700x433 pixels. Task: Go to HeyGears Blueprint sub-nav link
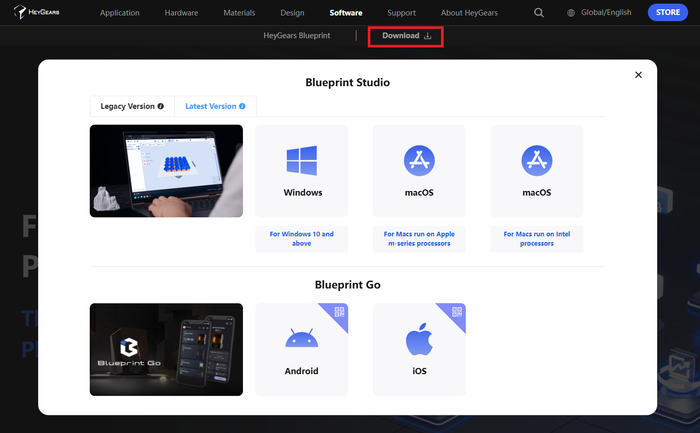pyautogui.click(x=297, y=36)
